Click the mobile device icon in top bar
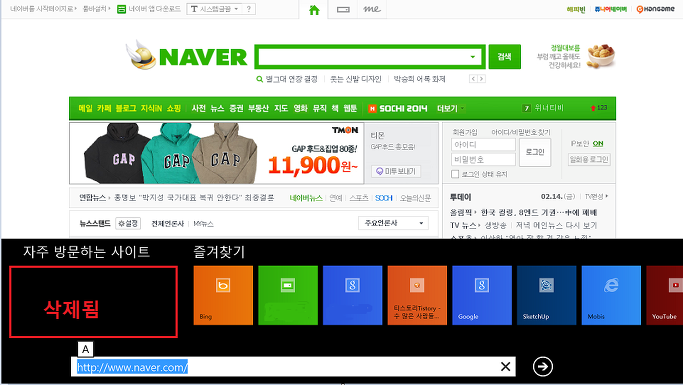Screen dimensions: 683x385 click(x=343, y=10)
